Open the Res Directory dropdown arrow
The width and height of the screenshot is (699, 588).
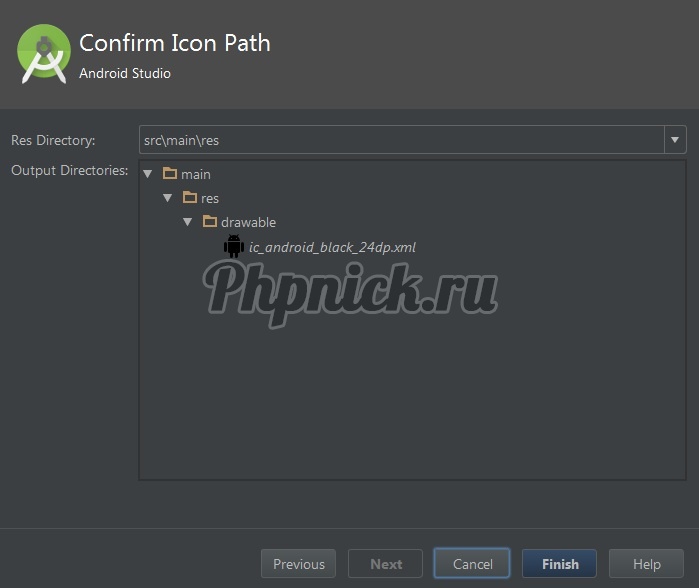coord(675,140)
